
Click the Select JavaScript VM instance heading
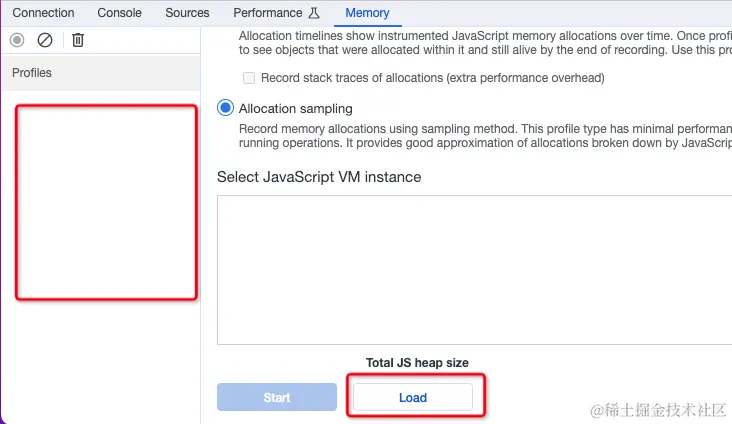tap(319, 177)
